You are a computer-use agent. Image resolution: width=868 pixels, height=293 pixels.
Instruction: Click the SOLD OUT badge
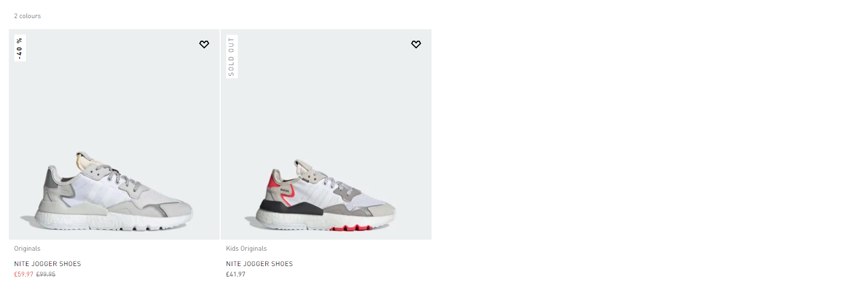[232, 57]
